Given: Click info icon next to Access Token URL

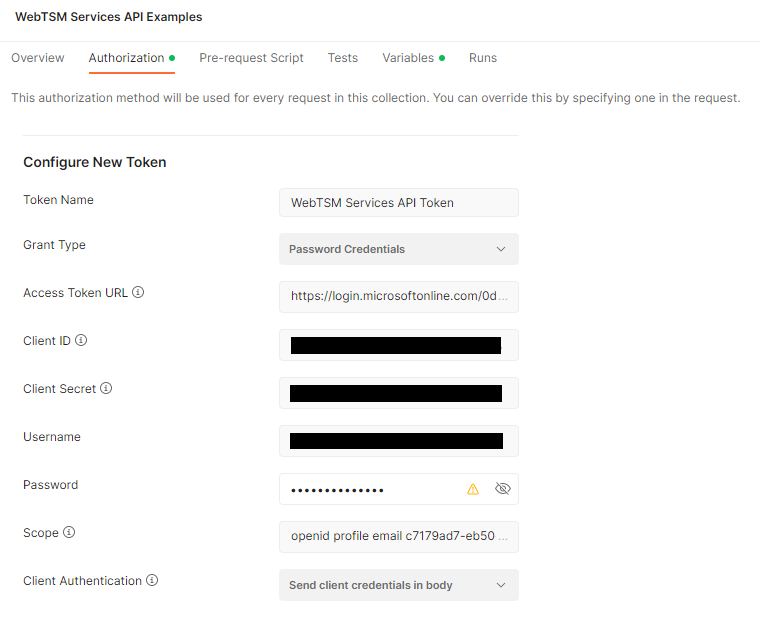Looking at the screenshot, I should 138,293.
